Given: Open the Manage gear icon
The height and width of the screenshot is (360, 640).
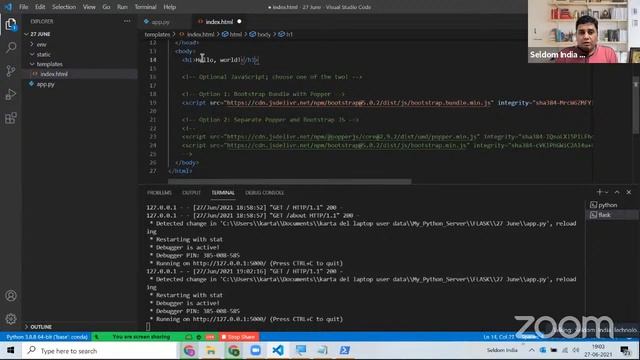Looking at the screenshot, I should 11,318.
